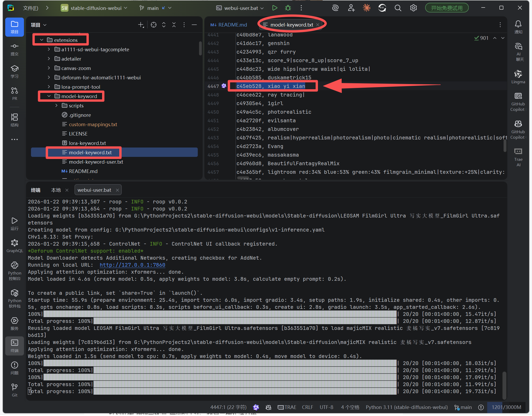Select opened file target icon

(154, 25)
